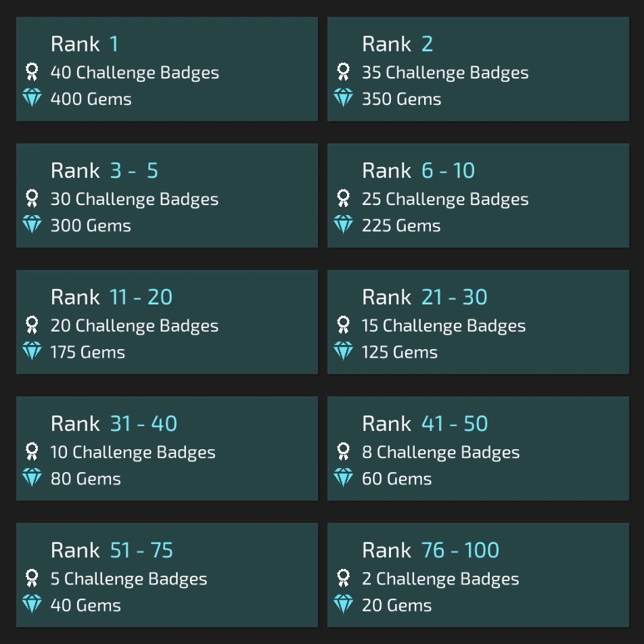Select the Rank 41 - 50 card
644x644 pixels.
478,448
